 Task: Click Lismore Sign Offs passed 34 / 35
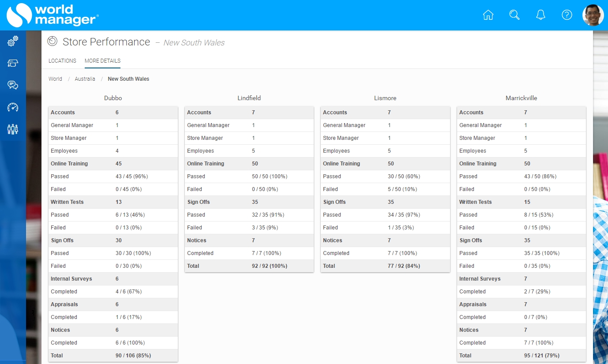tap(404, 215)
